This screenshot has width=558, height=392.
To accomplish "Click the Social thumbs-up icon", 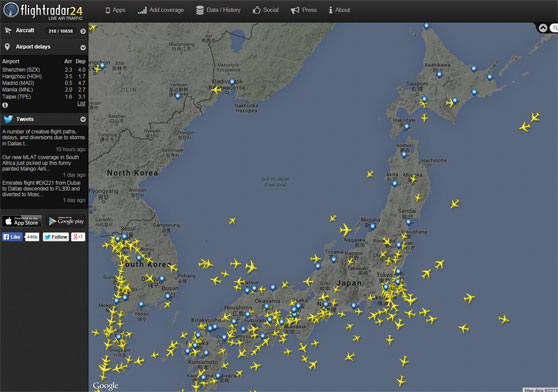I will [x=257, y=10].
